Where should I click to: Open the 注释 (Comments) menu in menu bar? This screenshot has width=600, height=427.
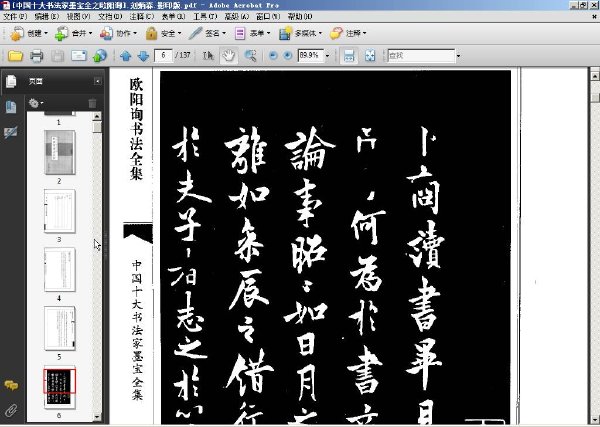pyautogui.click(x=142, y=16)
